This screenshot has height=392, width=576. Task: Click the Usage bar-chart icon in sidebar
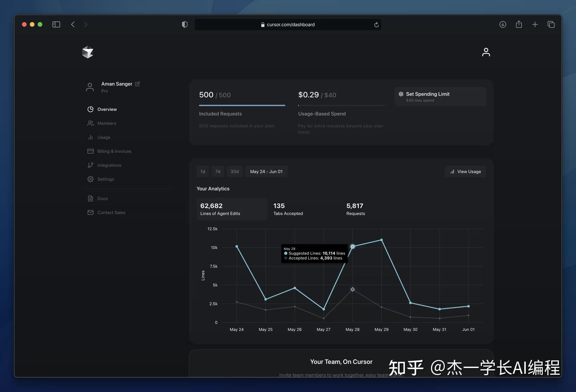click(90, 137)
